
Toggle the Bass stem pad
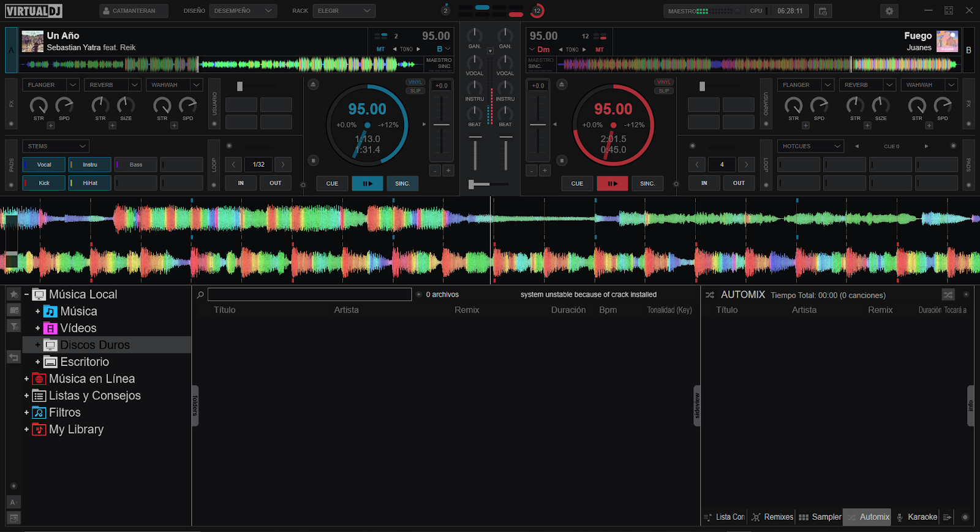[136, 165]
